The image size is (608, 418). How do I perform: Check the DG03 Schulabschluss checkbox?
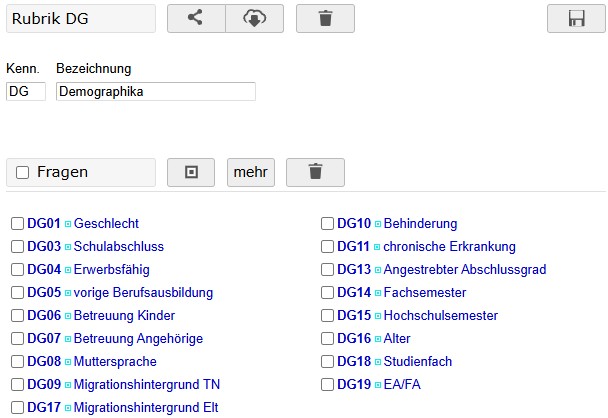point(17,247)
